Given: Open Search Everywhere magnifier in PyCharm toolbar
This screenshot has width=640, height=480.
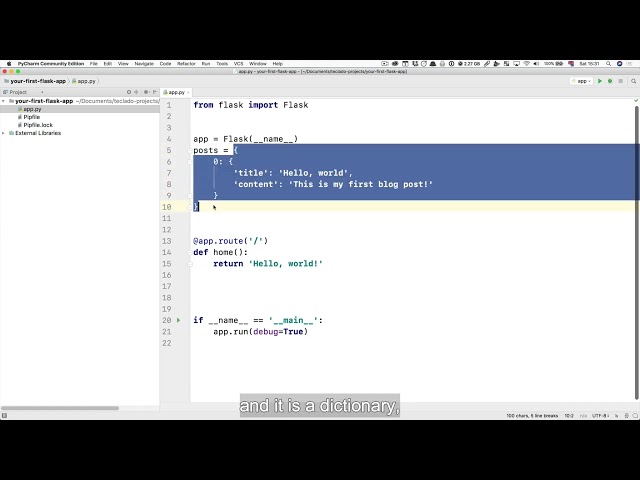Looking at the screenshot, I should point(633,81).
